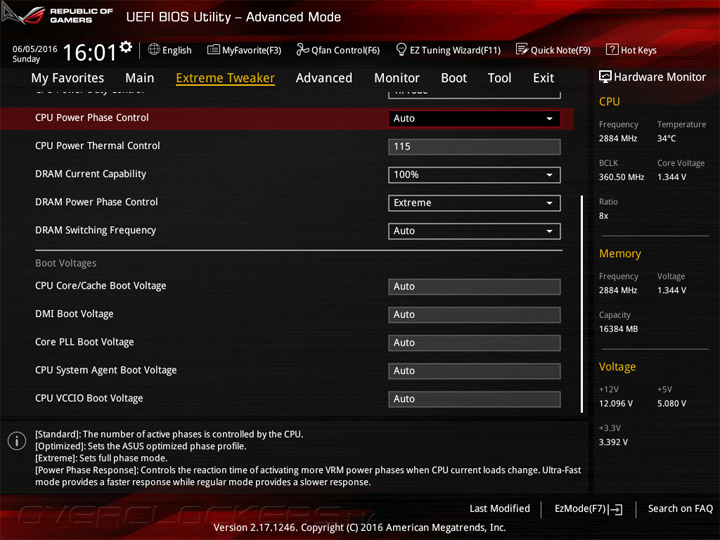Select CPU Power Phase Control label

[92, 118]
